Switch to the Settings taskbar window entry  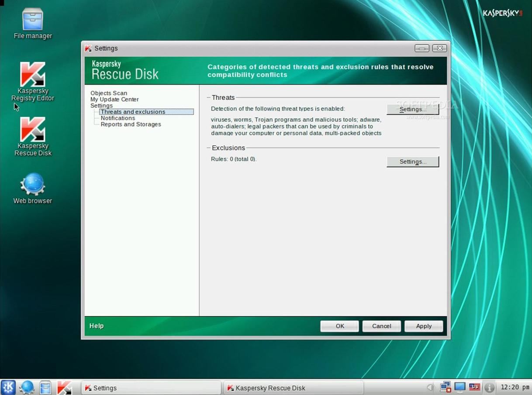(151, 388)
